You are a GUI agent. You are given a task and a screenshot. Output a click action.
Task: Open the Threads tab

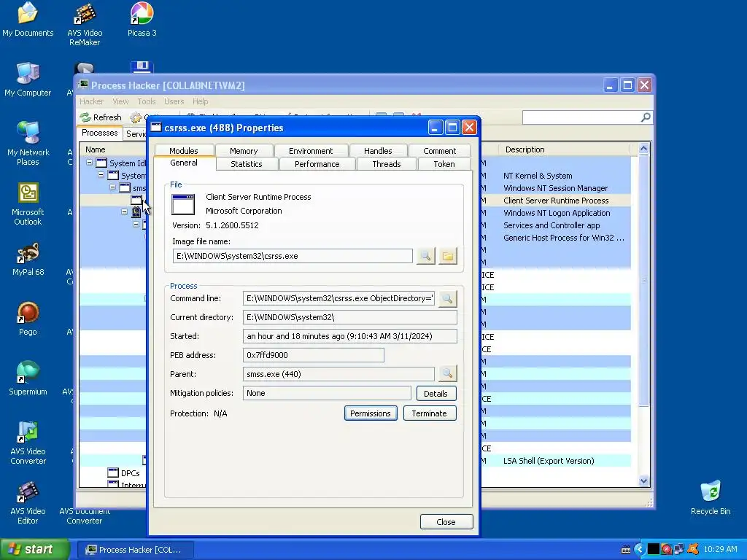click(x=387, y=164)
